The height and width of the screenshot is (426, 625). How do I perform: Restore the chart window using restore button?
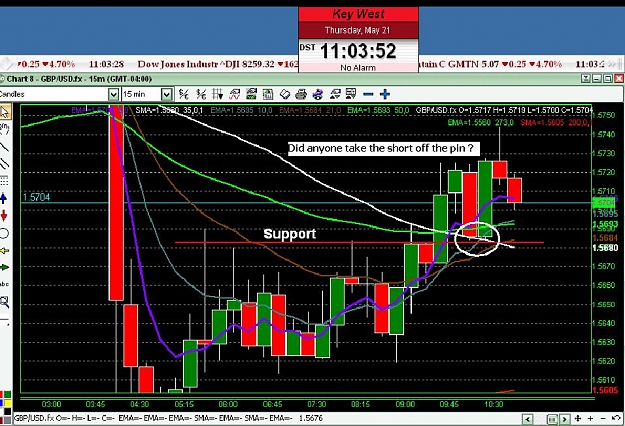607,79
